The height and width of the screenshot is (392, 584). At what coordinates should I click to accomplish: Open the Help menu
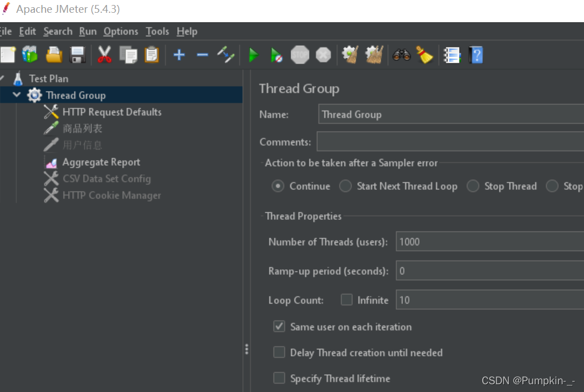pyautogui.click(x=187, y=32)
